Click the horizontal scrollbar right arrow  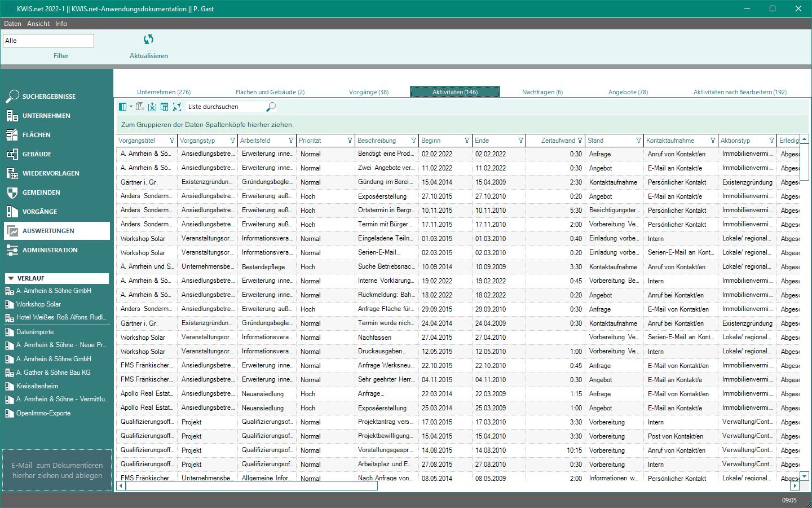click(x=795, y=486)
